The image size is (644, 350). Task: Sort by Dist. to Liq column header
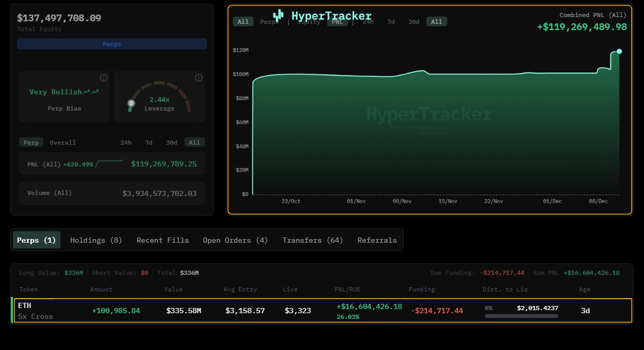pyautogui.click(x=506, y=289)
